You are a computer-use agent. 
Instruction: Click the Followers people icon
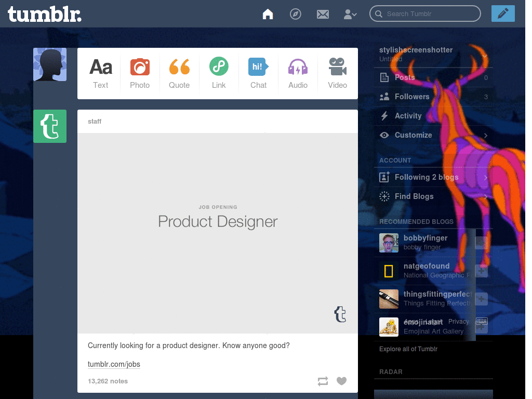click(384, 97)
